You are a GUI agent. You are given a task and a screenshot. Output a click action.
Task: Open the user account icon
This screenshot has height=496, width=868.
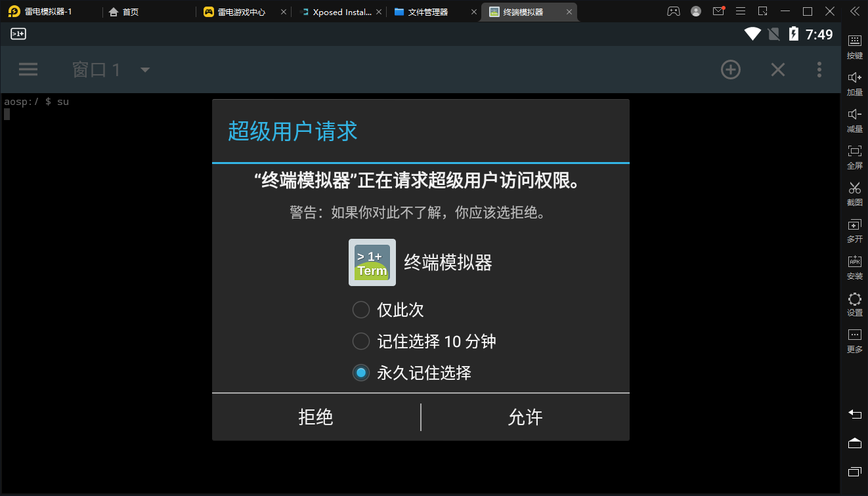click(x=696, y=11)
